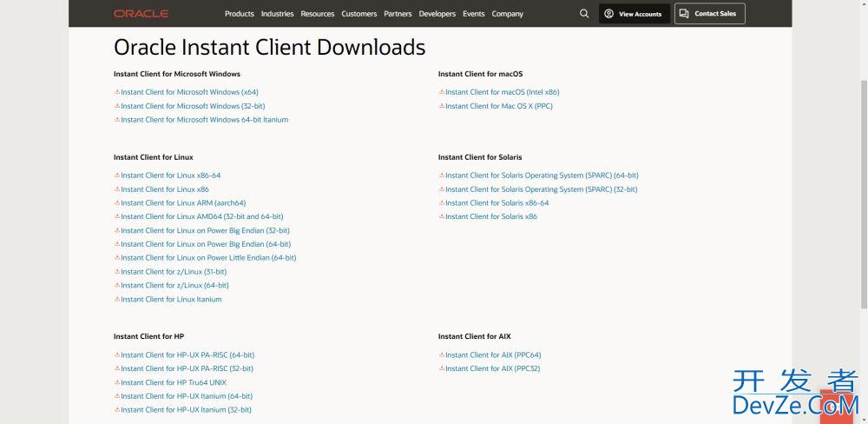Open the search icon in header
The height and width of the screenshot is (424, 868).
click(x=584, y=14)
